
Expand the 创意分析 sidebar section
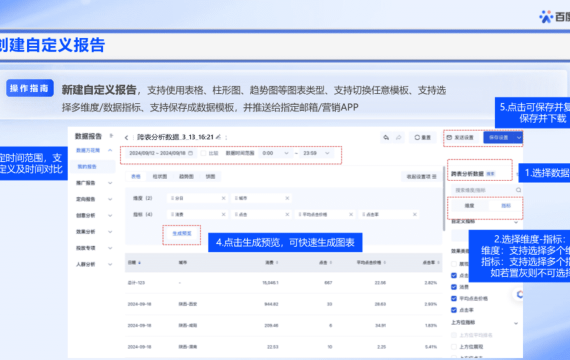coord(110,215)
